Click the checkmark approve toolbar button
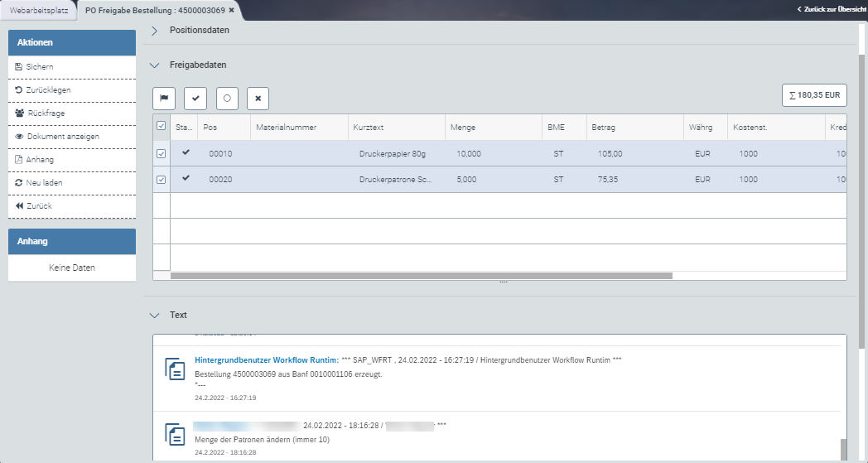 (x=195, y=98)
